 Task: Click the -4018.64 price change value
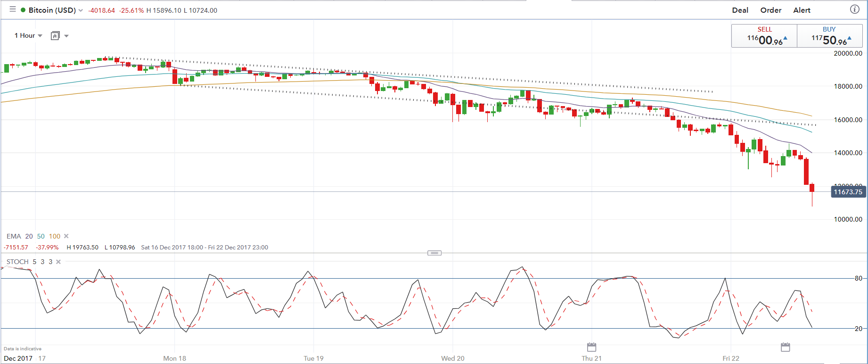pos(102,10)
